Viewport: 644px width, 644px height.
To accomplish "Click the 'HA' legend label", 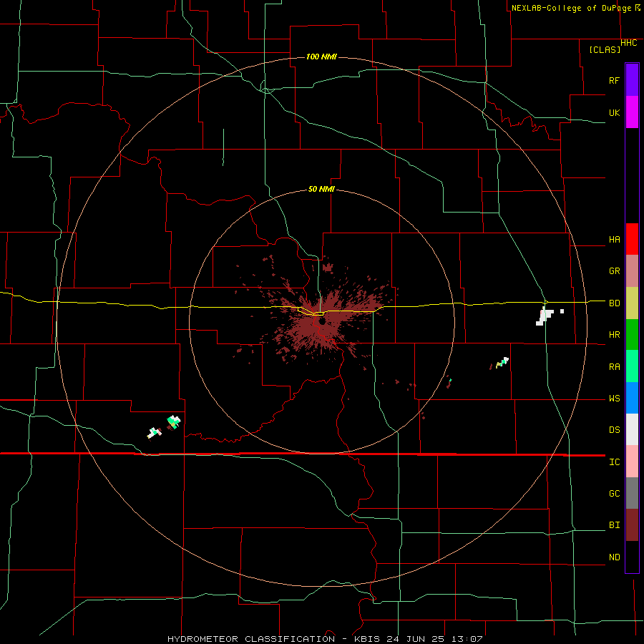I will click(614, 240).
